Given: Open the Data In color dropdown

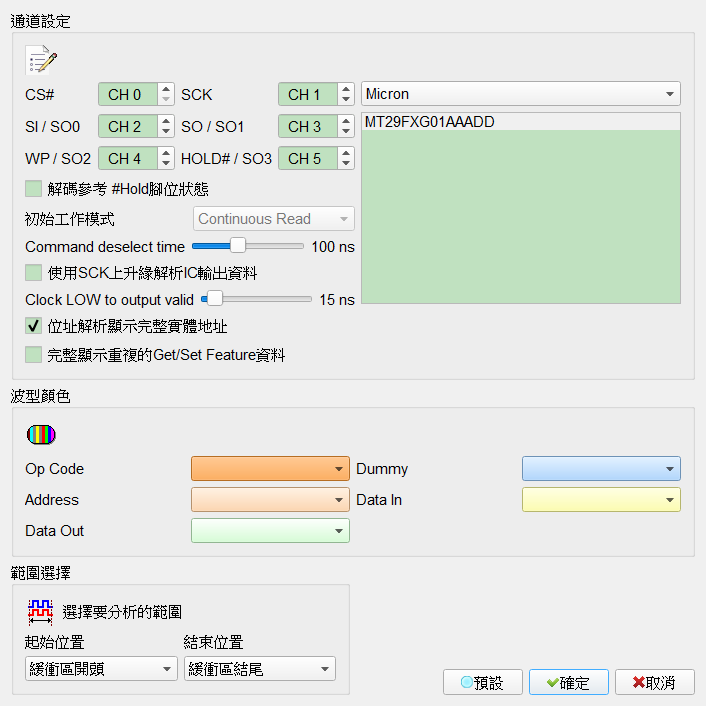Looking at the screenshot, I should pos(601,500).
